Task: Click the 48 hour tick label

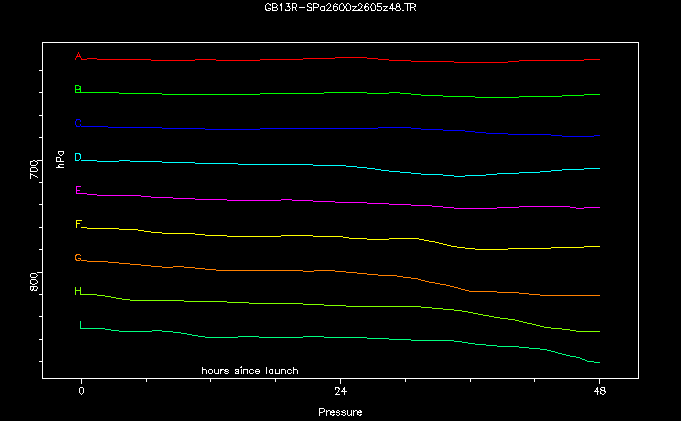Action: 598,392
